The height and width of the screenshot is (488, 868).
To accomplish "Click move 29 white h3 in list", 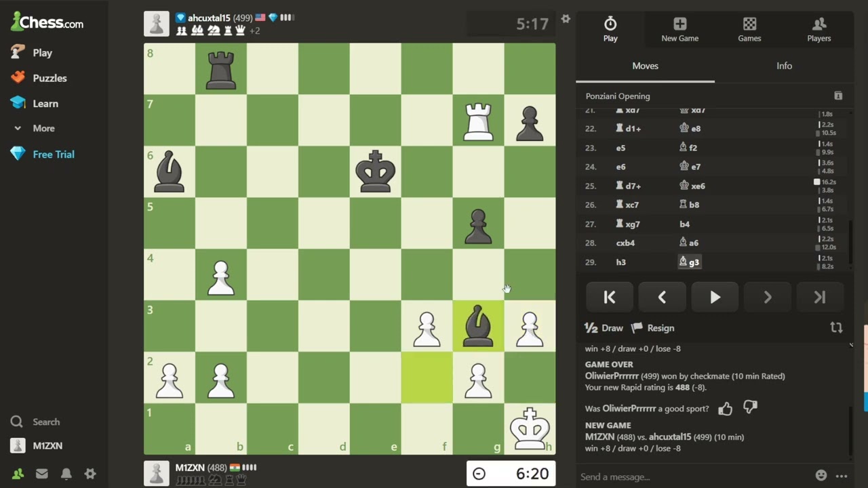I will [620, 262].
